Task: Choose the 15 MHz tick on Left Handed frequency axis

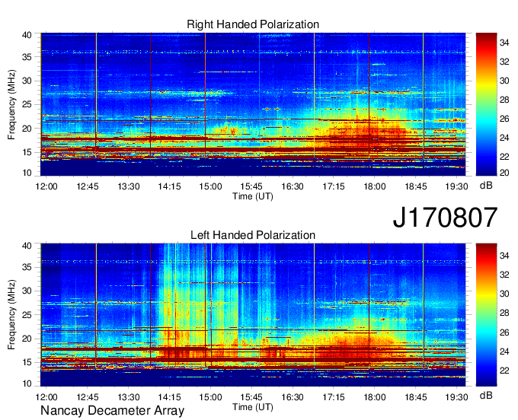Action: pyautogui.click(x=27, y=362)
